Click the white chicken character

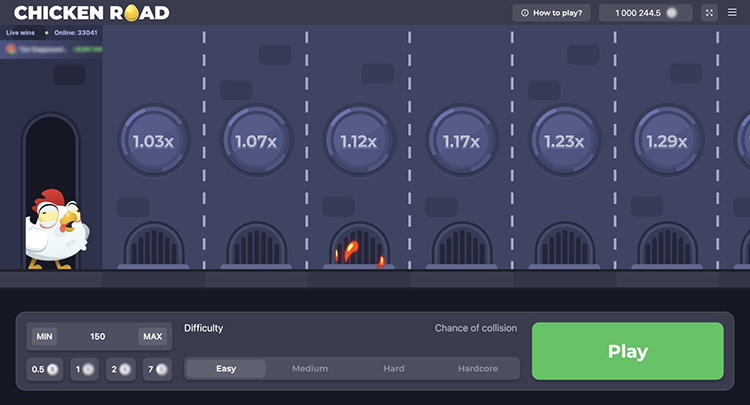point(57,230)
